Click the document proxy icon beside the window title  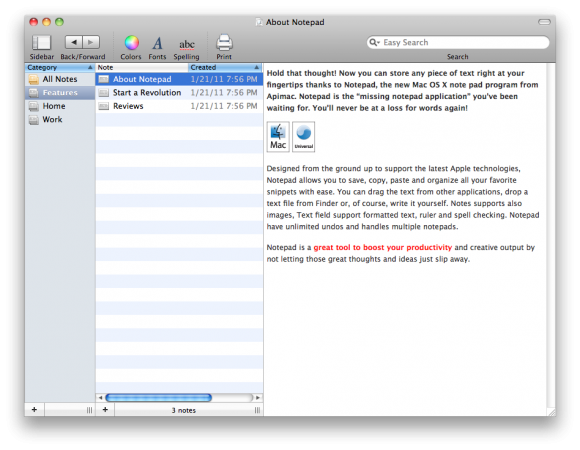(x=259, y=22)
